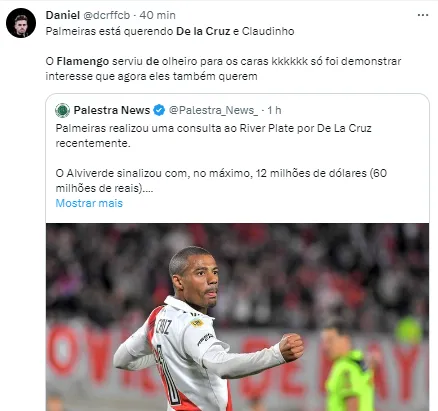438x411 pixels.
Task: Click the 40 min timestamp
Action: point(157,15)
